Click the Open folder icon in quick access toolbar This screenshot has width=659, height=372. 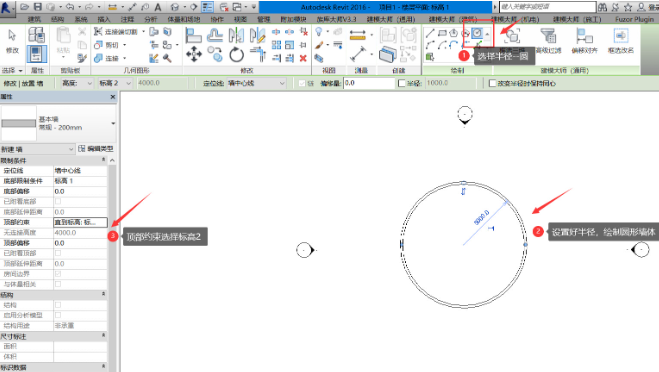coord(24,7)
